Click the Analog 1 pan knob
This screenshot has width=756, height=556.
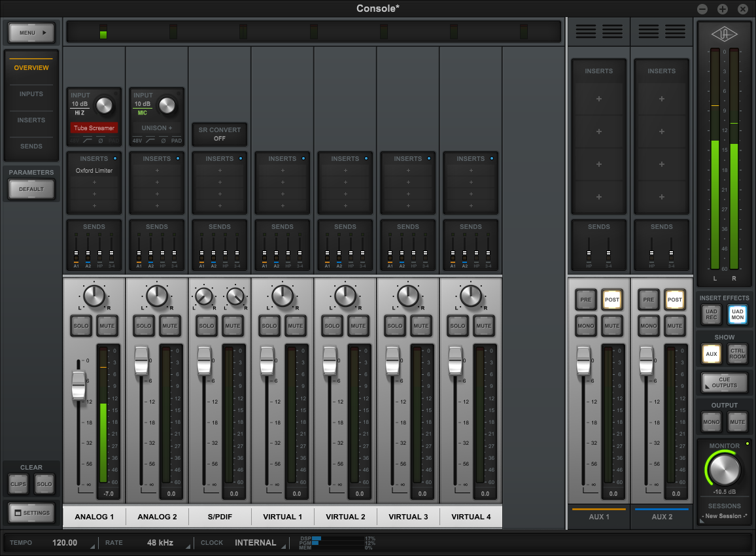[94, 296]
